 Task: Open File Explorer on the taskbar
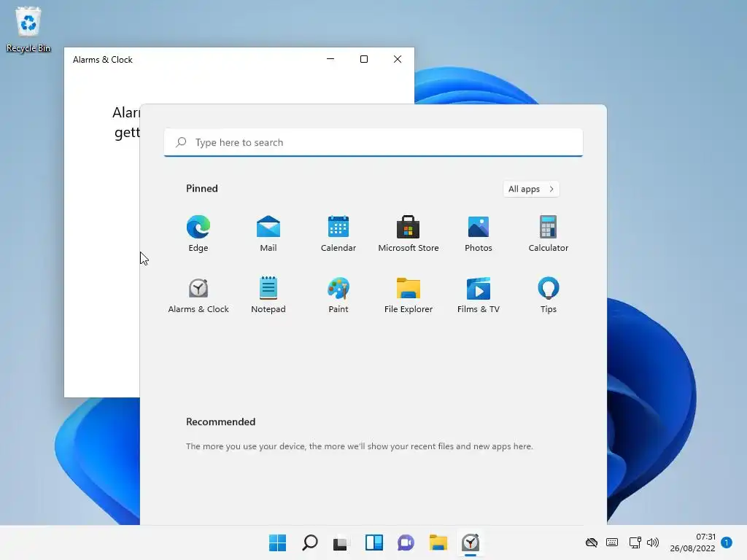pos(438,542)
